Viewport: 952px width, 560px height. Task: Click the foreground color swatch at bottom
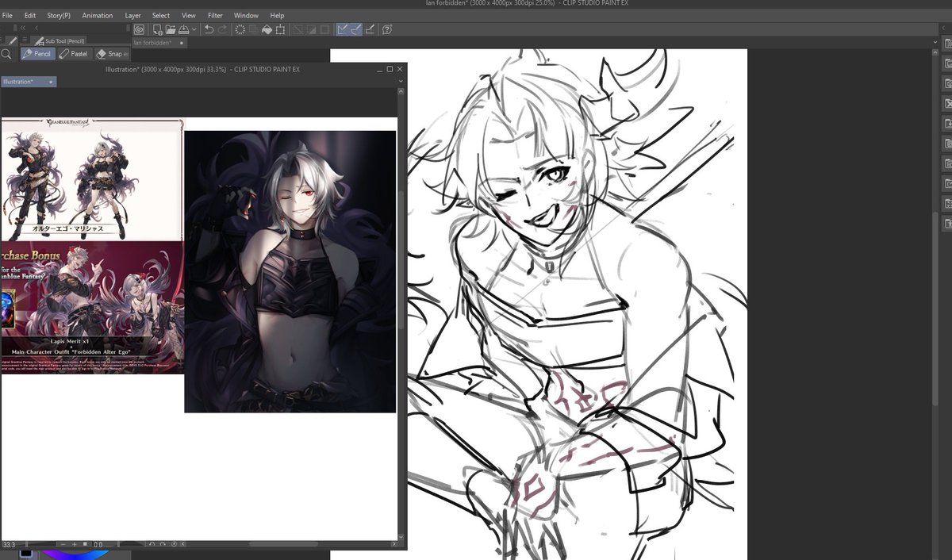point(26,553)
